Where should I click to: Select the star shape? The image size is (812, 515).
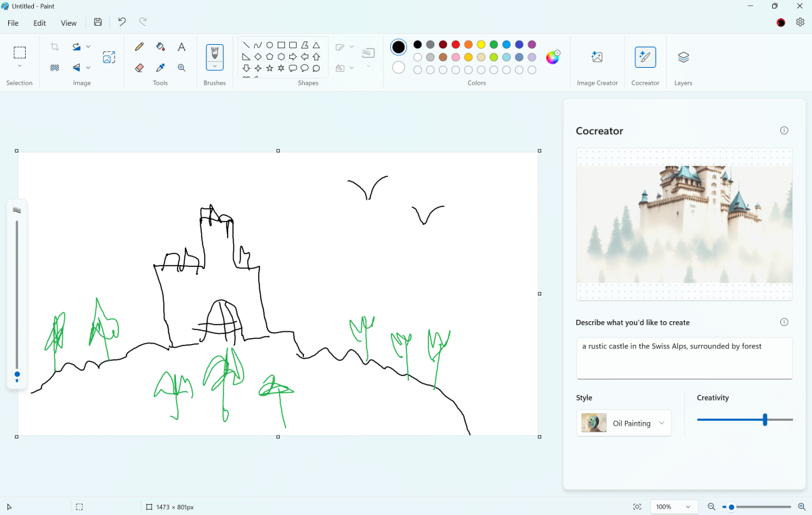(269, 68)
